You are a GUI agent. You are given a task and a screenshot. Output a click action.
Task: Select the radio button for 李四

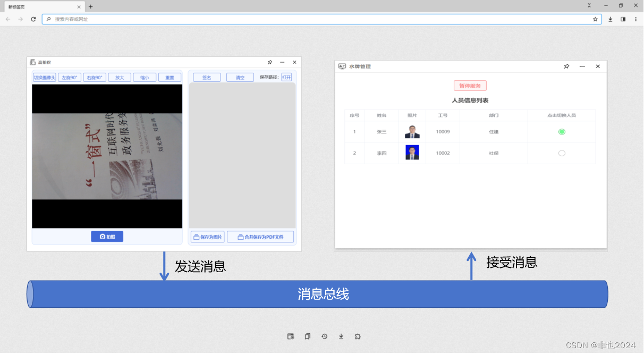click(562, 153)
